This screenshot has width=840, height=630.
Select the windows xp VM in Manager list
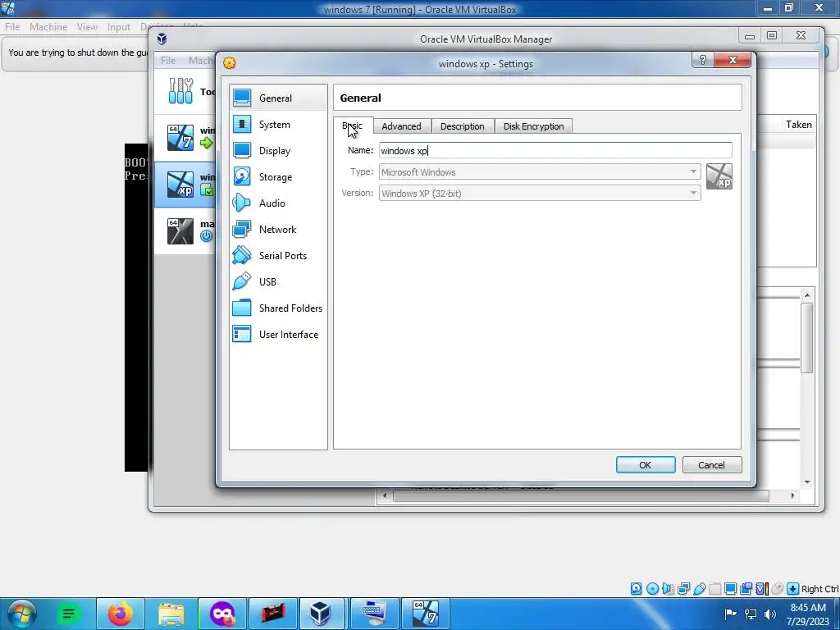[x=185, y=185]
